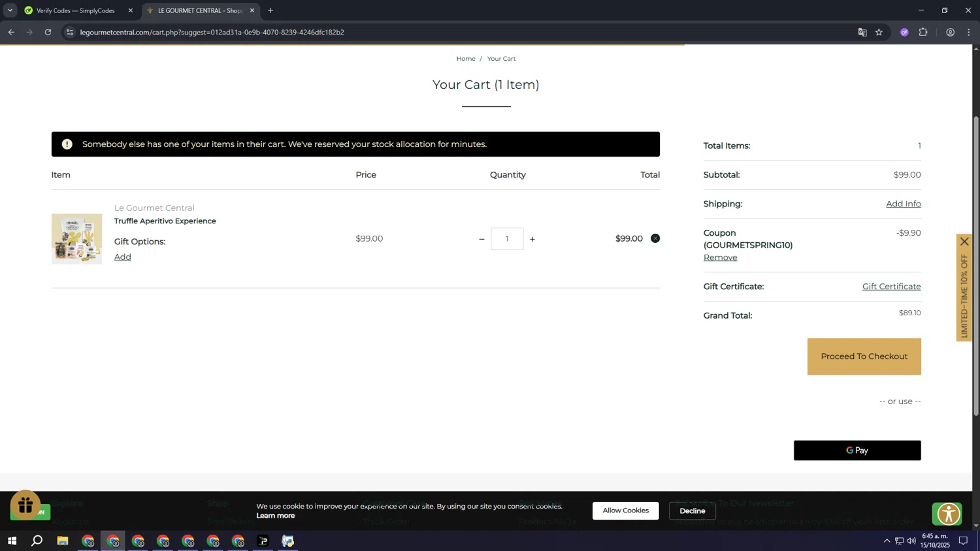Open the Extensions puzzle icon
The width and height of the screenshot is (980, 551).
click(x=923, y=32)
